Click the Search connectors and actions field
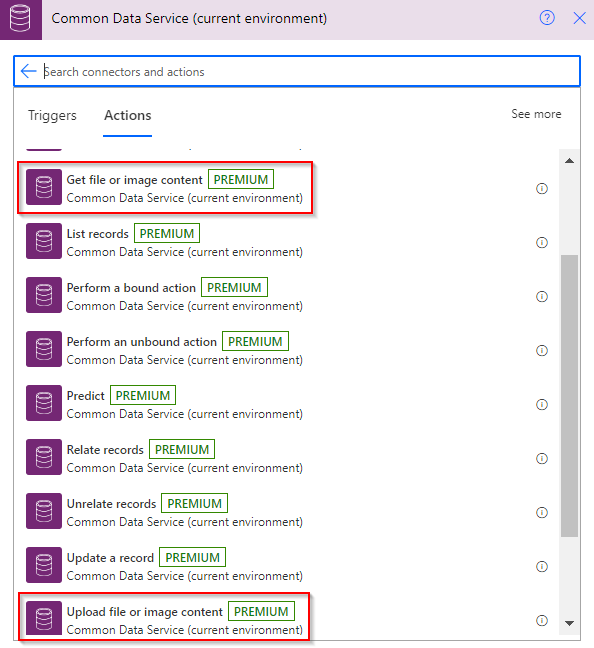 (309, 71)
